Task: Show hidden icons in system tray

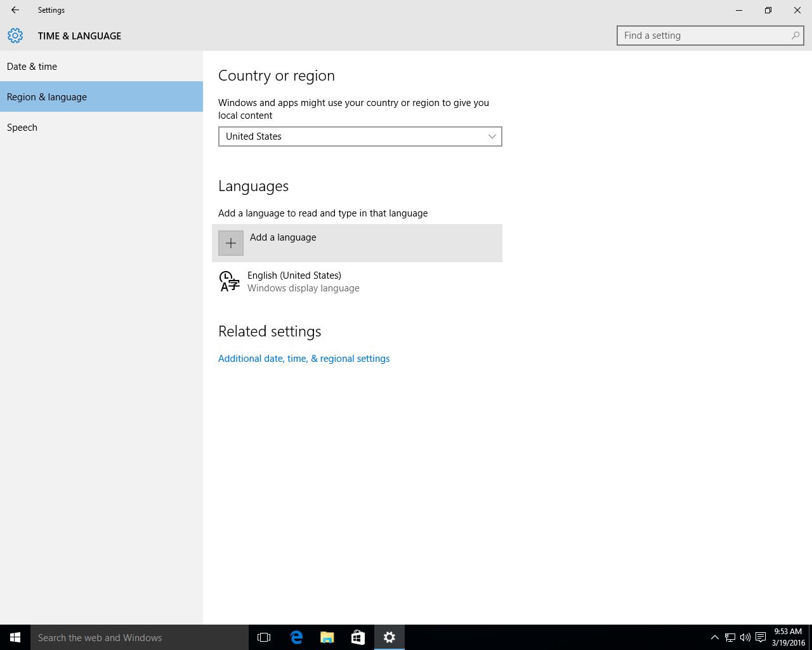Action: pyautogui.click(x=714, y=637)
